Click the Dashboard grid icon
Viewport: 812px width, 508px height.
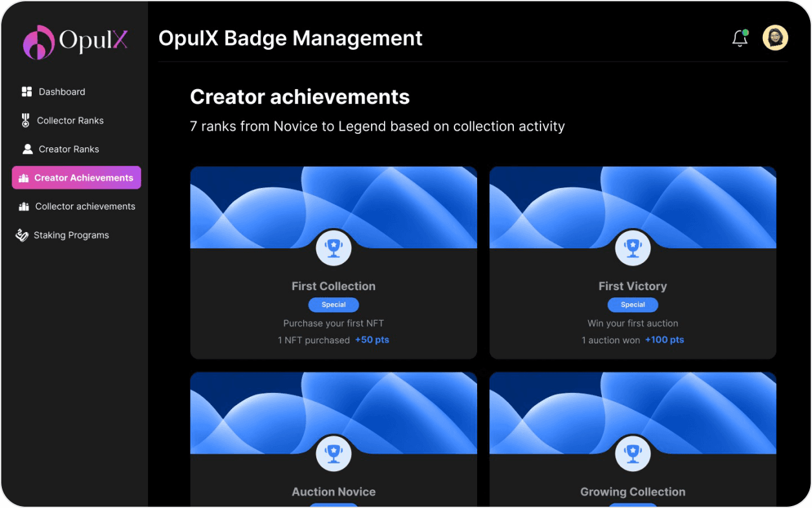click(x=27, y=92)
